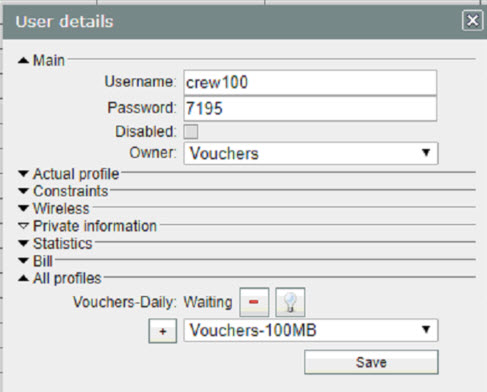Focus the Password field containing 7195
The height and width of the screenshot is (392, 487).
(x=310, y=108)
